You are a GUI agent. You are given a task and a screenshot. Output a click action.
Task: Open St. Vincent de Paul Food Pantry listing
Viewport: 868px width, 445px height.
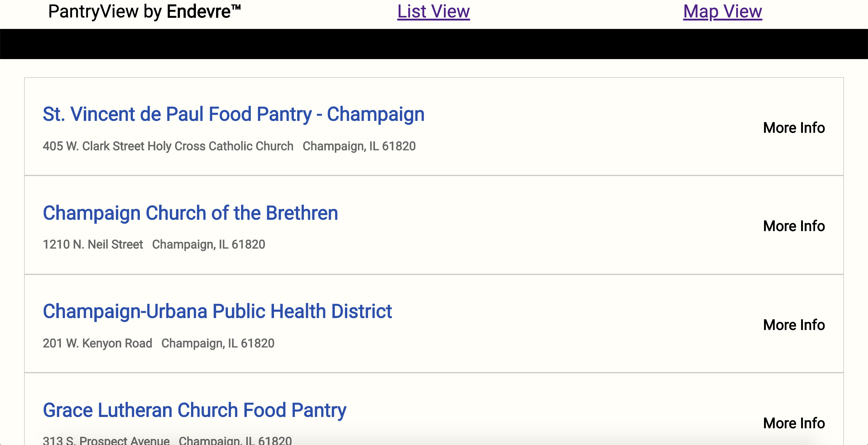point(234,114)
